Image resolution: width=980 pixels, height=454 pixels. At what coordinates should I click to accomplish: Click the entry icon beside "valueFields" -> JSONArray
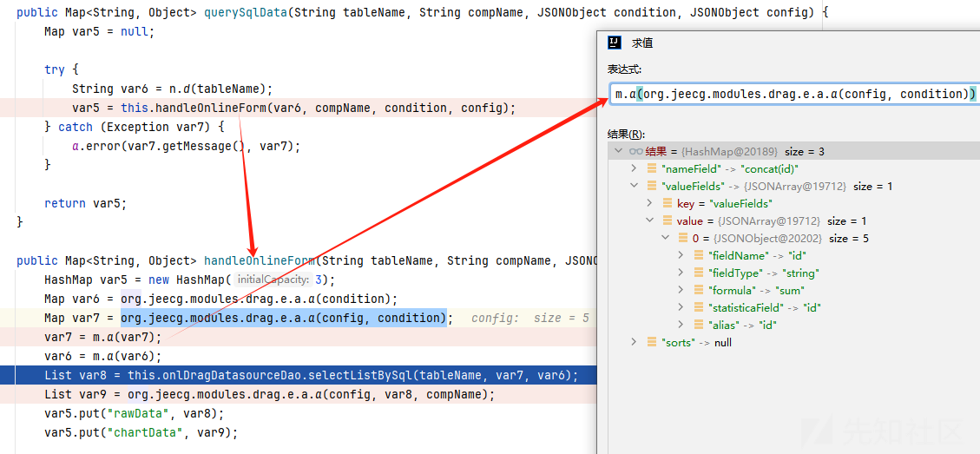click(x=652, y=186)
